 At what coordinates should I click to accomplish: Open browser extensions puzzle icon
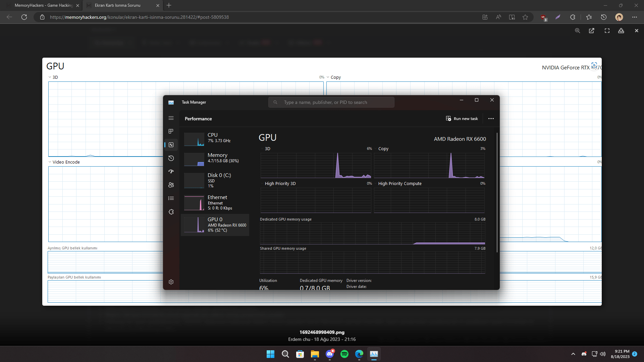pyautogui.click(x=573, y=17)
